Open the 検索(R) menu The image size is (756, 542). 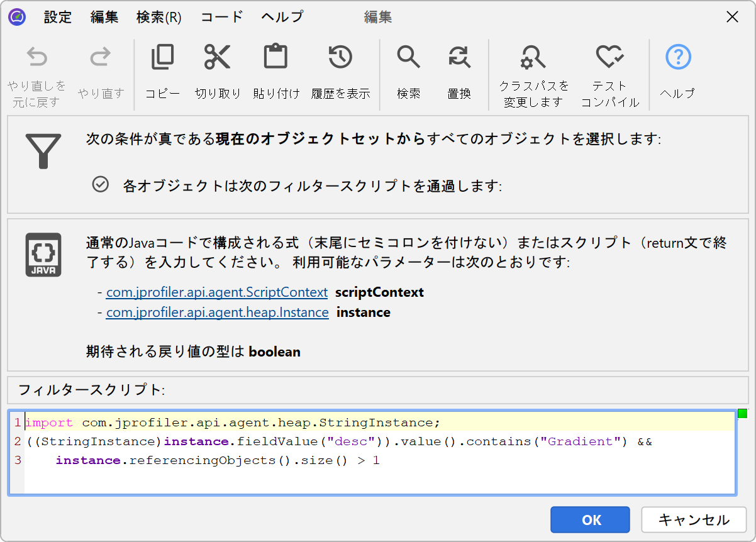(x=158, y=17)
